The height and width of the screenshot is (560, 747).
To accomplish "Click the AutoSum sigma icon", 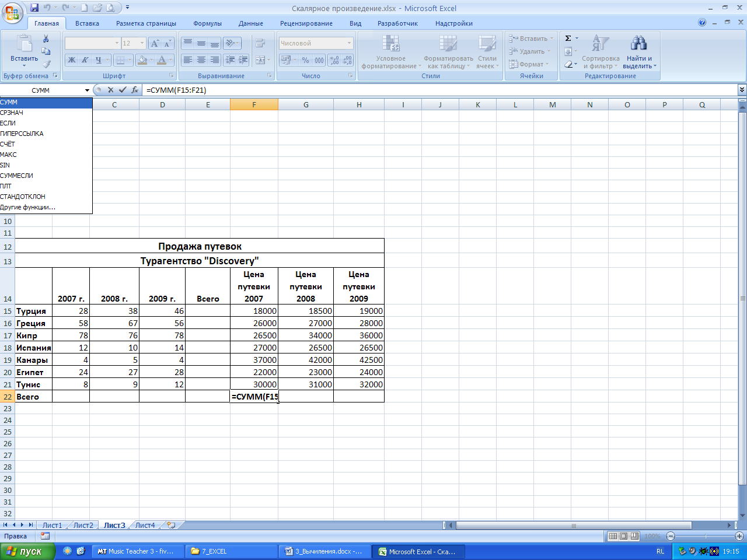I will (568, 38).
